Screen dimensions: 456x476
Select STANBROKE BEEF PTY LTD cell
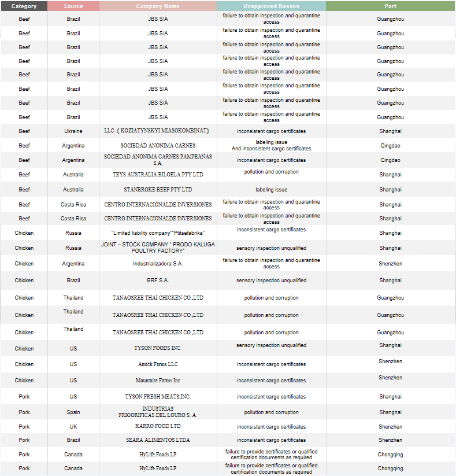pyautogui.click(x=158, y=190)
